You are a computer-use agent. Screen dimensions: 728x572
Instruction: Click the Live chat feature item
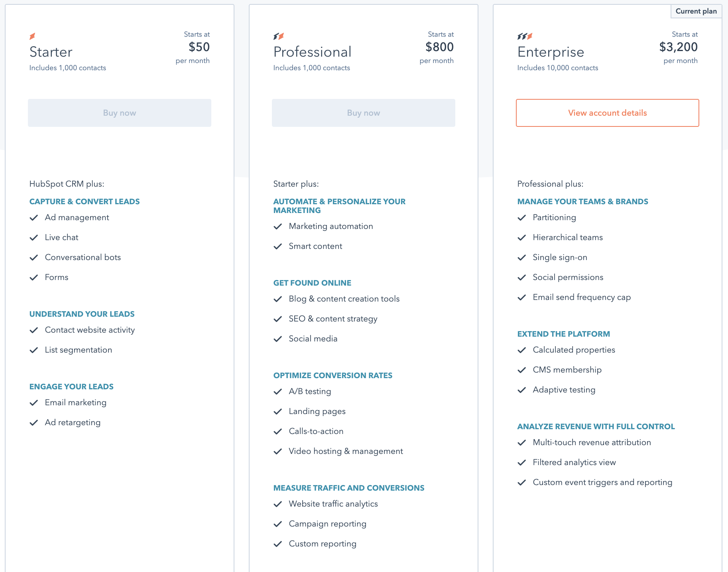pyautogui.click(x=61, y=237)
